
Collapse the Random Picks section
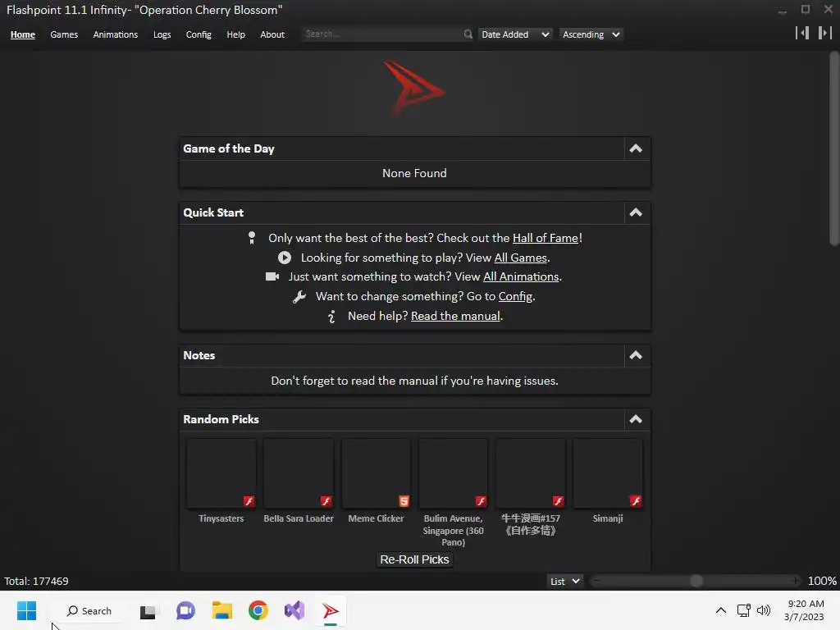[636, 419]
